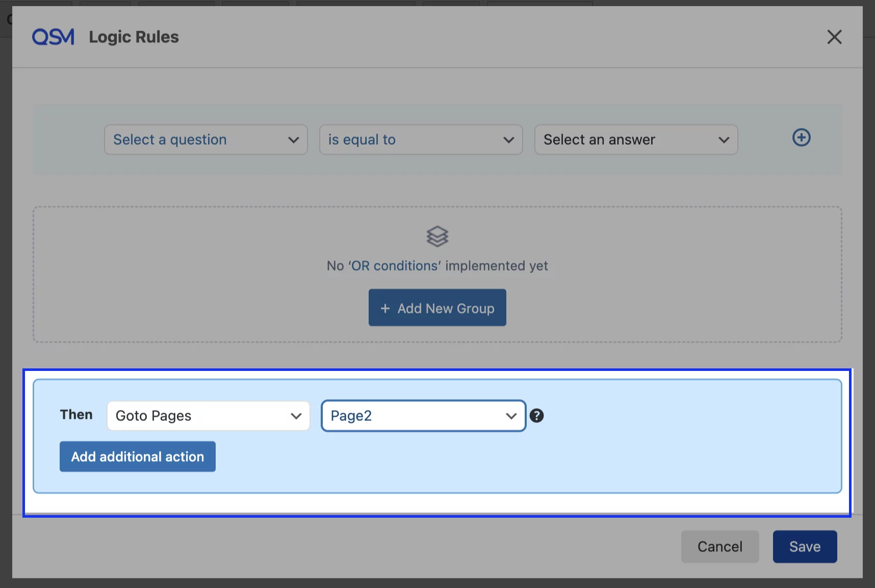Screen dimensions: 875x588
Task: Close the Logic Rules dialog
Action: 834,37
